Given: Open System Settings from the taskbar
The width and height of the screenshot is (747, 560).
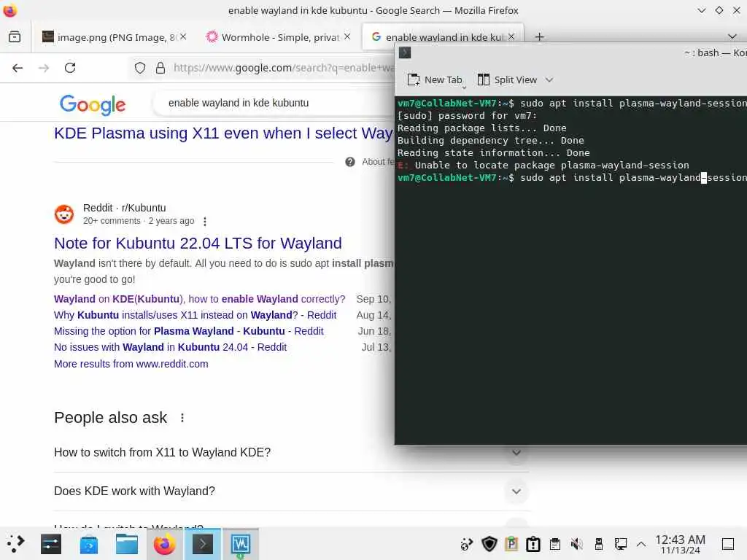Looking at the screenshot, I should tap(51, 544).
